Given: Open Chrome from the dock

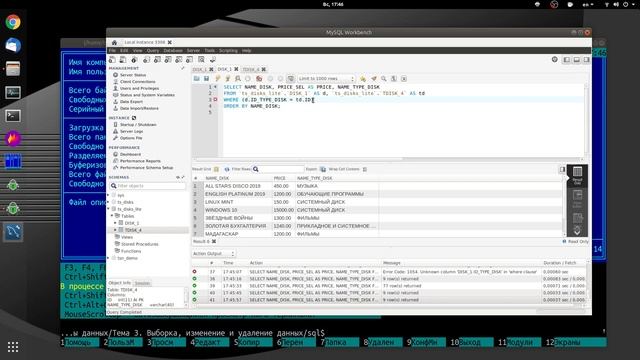Looking at the screenshot, I should tap(13, 22).
